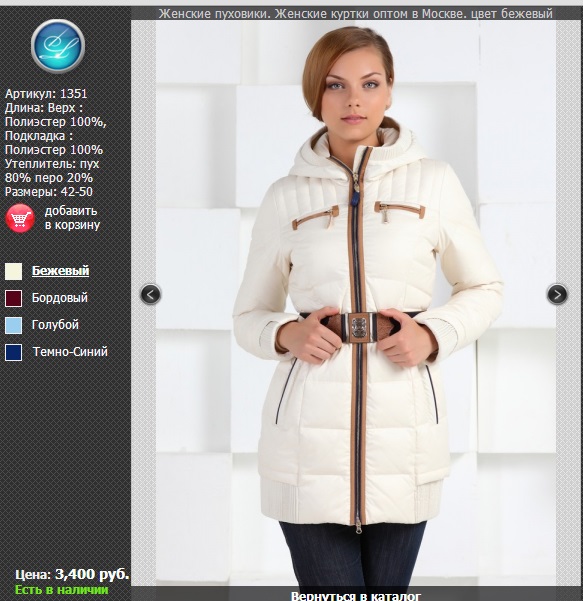Select the dark navy color swatch
The height and width of the screenshot is (601, 583).
pyautogui.click(x=13, y=352)
